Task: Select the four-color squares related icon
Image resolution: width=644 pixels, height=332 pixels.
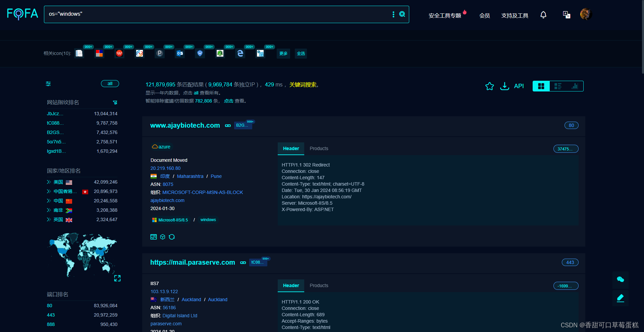Action: click(x=99, y=53)
